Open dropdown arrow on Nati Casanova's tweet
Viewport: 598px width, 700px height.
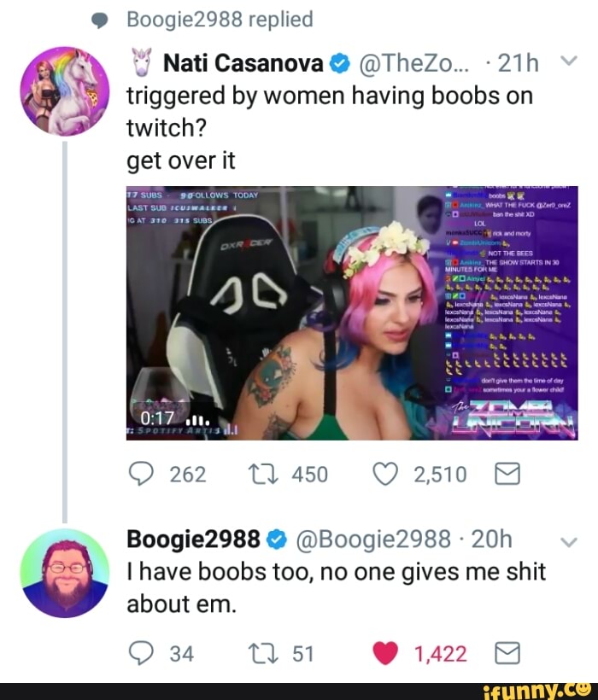[x=569, y=61]
